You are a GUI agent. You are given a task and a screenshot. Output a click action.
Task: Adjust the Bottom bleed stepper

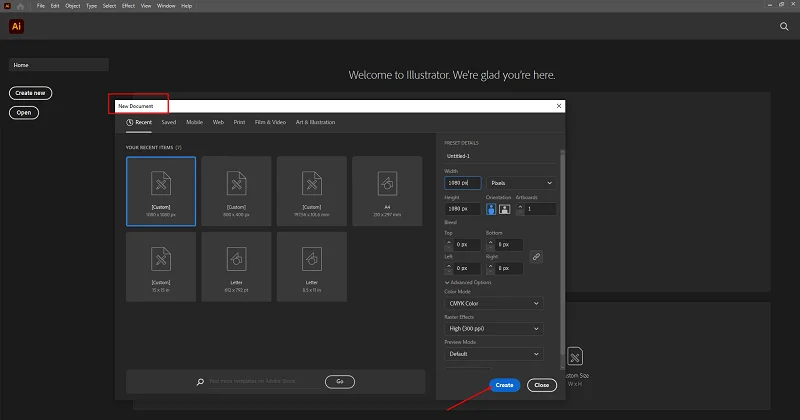490,244
